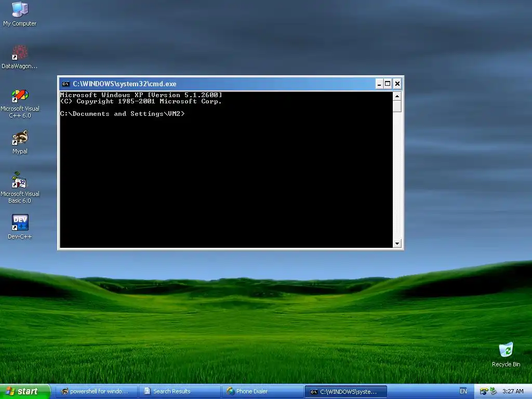Select the DataWagon desktop shortcut
The height and width of the screenshot is (399, 532).
[x=19, y=57]
